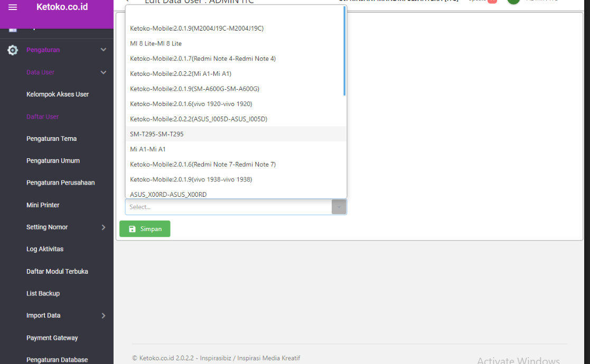Screen dimensions: 590x364
Task: Choose SM-T295-SM-T295 from the list
Action: point(157,134)
